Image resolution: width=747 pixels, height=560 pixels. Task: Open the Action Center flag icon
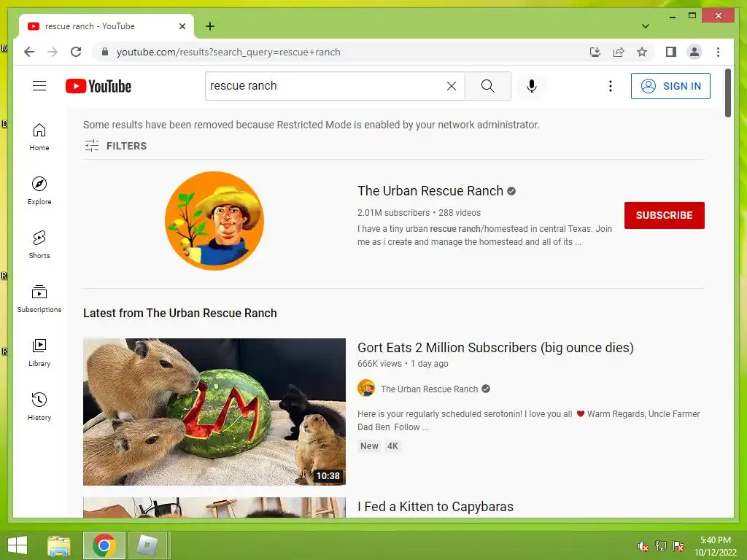click(678, 545)
